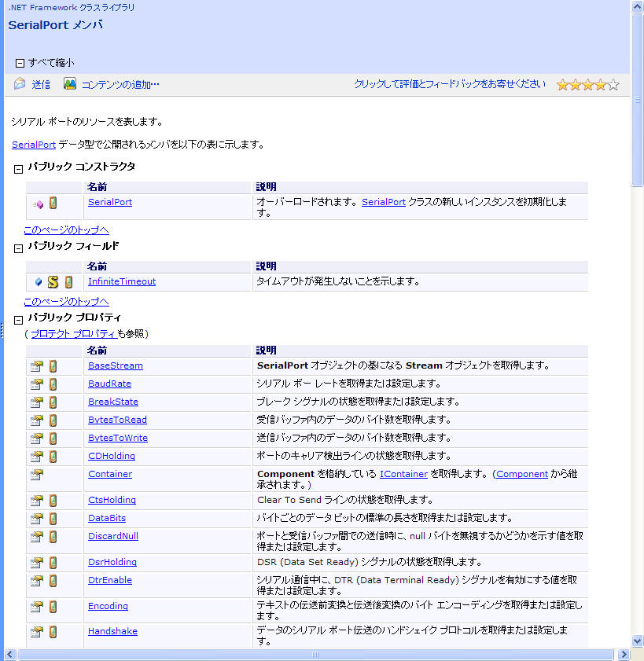The height and width of the screenshot is (661, 644).
Task: Click the vertical scrollbar thumb
Action: [x=637, y=100]
